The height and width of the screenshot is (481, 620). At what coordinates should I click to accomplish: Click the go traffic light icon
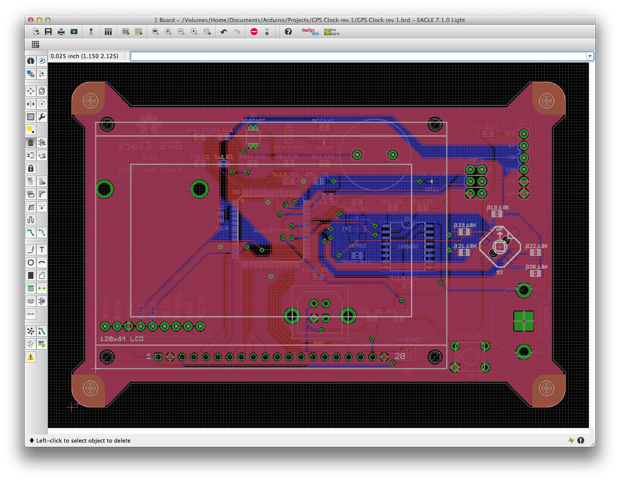(267, 32)
